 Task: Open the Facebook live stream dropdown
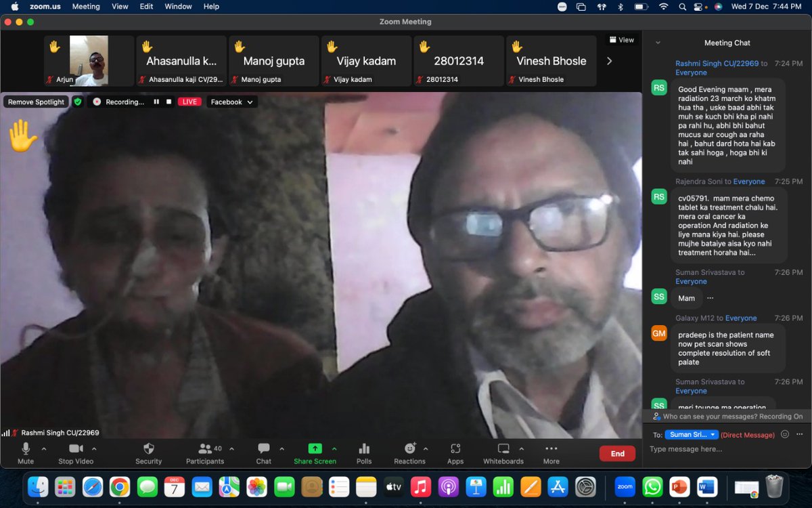coord(231,102)
